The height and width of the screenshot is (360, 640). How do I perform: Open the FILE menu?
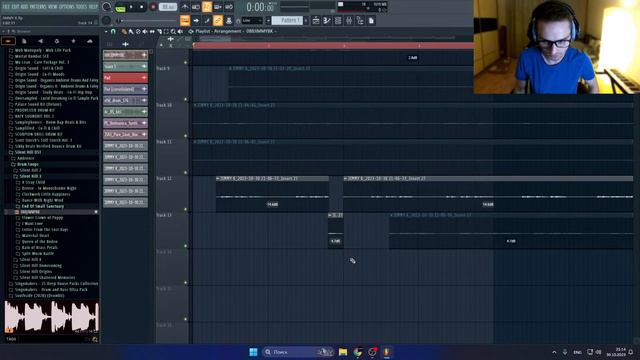pos(6,7)
